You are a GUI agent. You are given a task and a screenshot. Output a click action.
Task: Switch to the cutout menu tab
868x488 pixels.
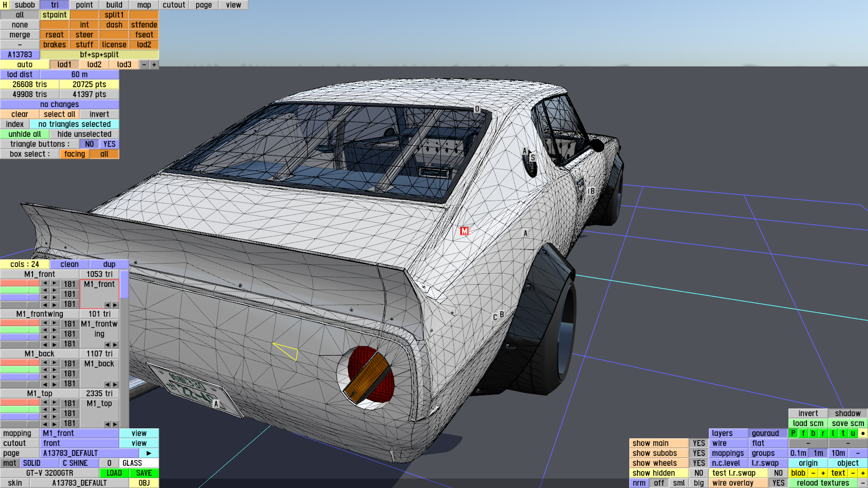pos(174,5)
